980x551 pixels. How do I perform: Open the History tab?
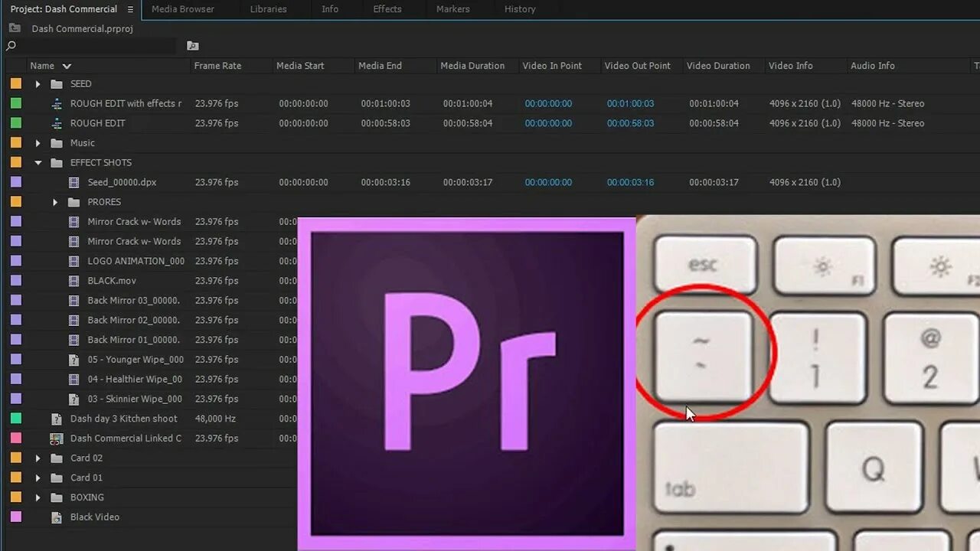[x=520, y=9]
